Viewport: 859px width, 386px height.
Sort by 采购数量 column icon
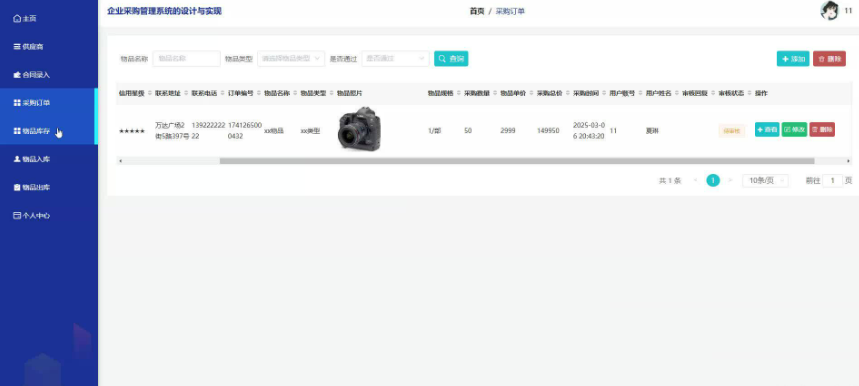click(495, 93)
